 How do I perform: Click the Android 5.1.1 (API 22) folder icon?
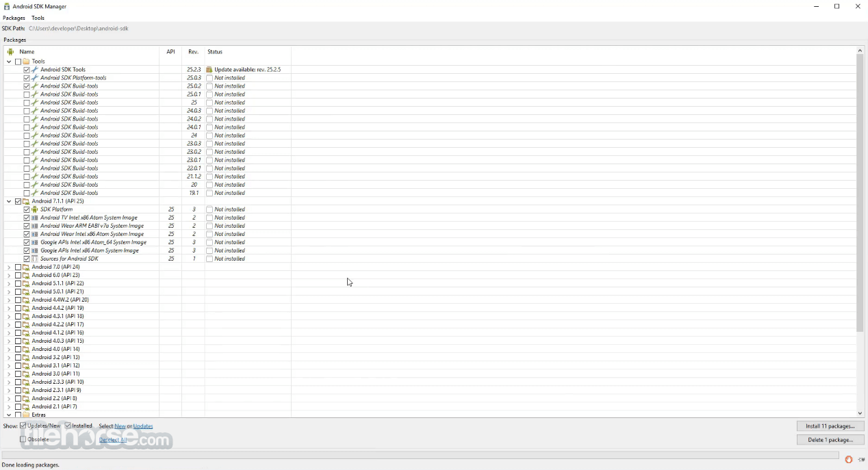pos(27,283)
